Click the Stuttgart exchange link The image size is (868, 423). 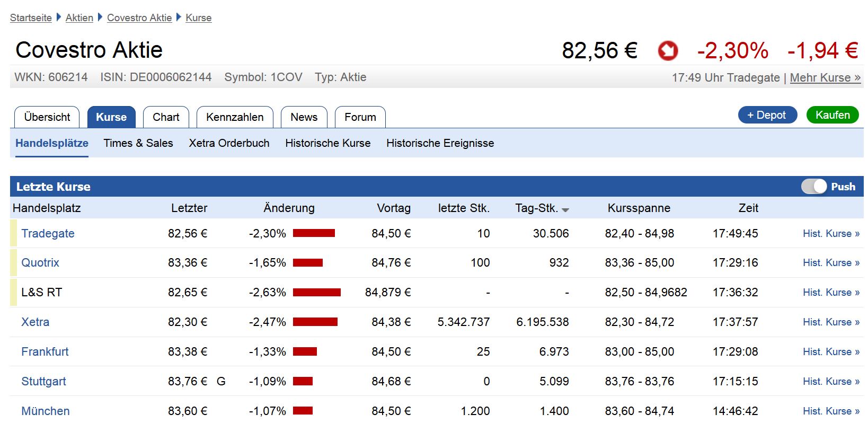(x=43, y=381)
